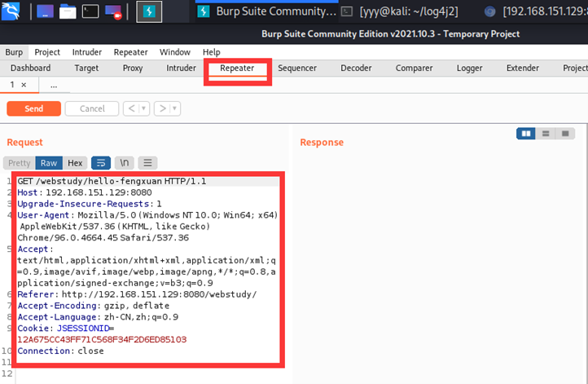
Task: Launch the terminal emulator from the panel
Action: pyautogui.click(x=90, y=11)
